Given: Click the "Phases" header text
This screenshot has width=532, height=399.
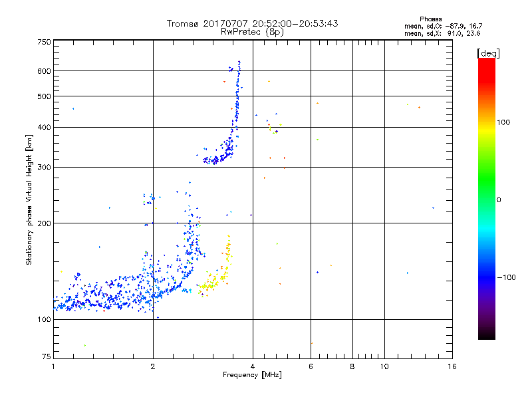Looking at the screenshot, I should pyautogui.click(x=430, y=19).
